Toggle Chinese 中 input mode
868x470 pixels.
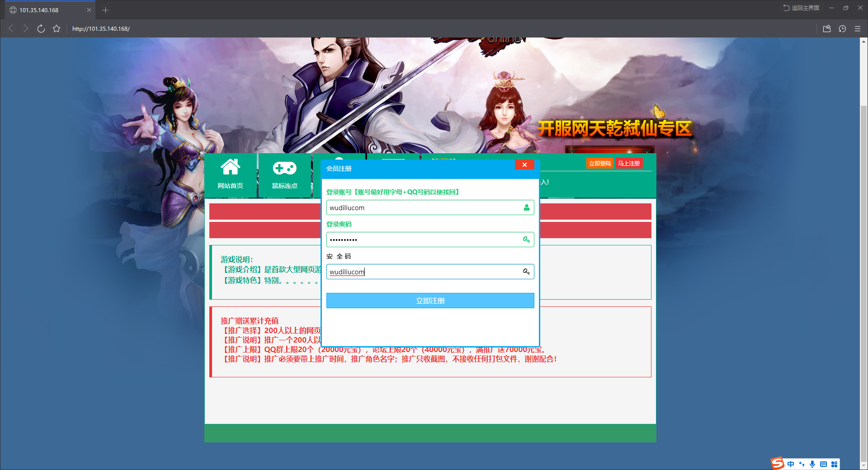(x=791, y=464)
